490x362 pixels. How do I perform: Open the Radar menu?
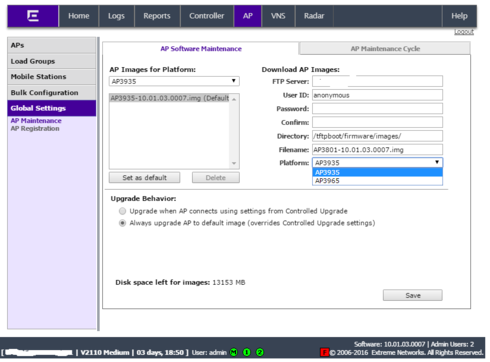[x=314, y=16]
